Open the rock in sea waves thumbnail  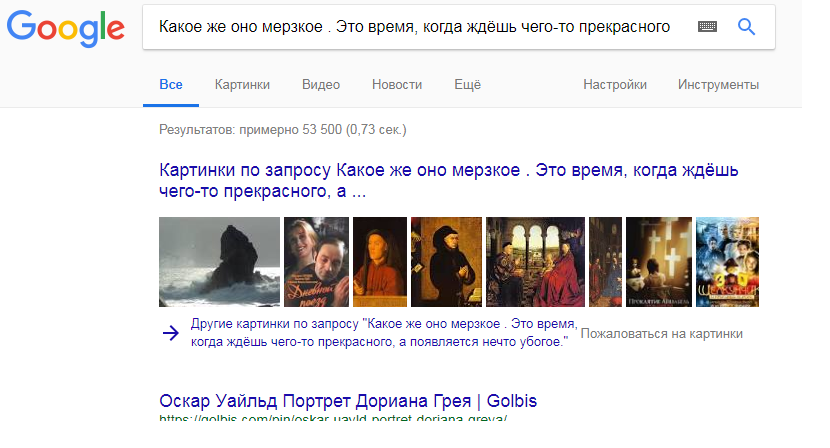220,262
